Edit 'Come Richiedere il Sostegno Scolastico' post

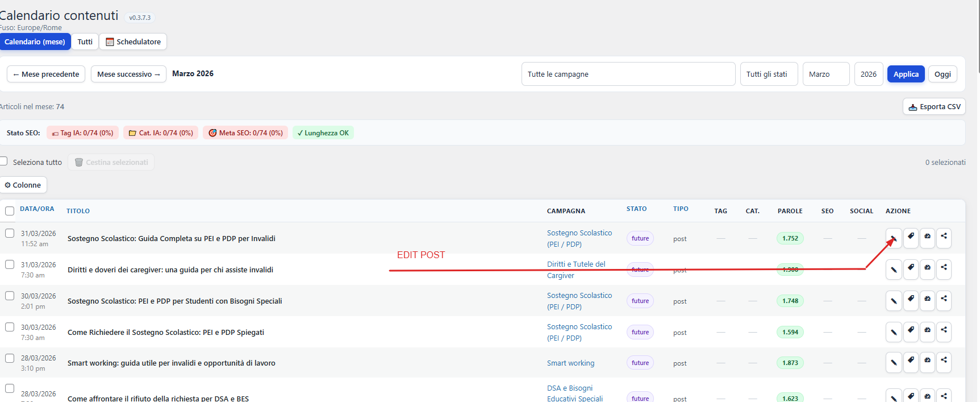point(894,331)
